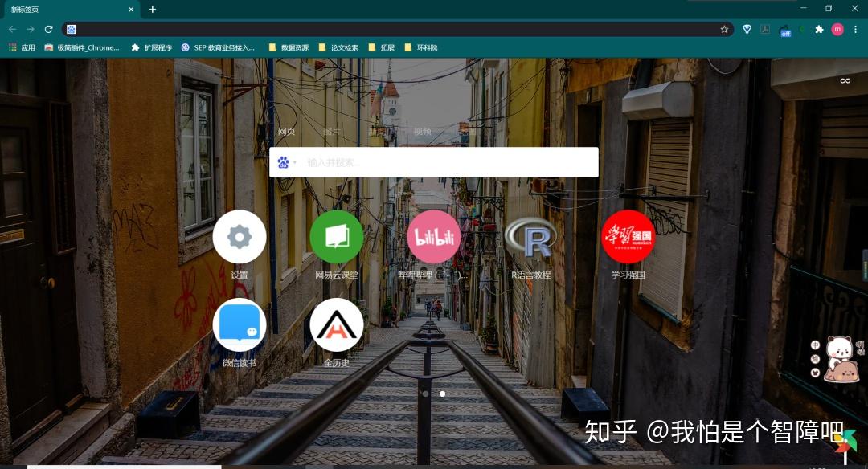Reload the page with refresh icon
868x469 pixels.
coord(49,29)
